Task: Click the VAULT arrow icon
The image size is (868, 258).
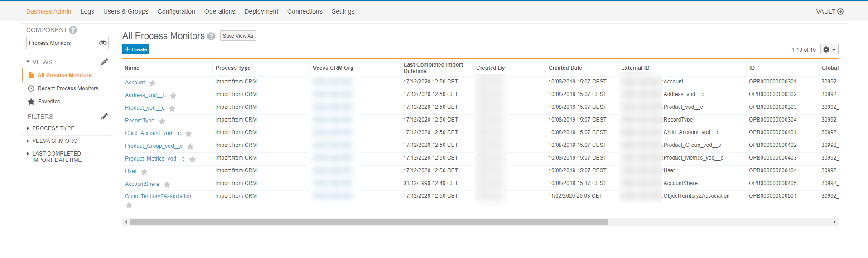Action: (840, 11)
